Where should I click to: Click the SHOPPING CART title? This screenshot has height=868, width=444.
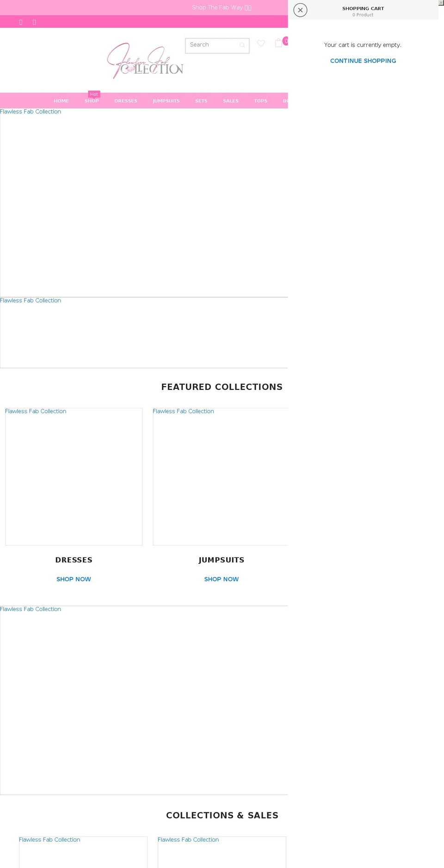pos(363,8)
